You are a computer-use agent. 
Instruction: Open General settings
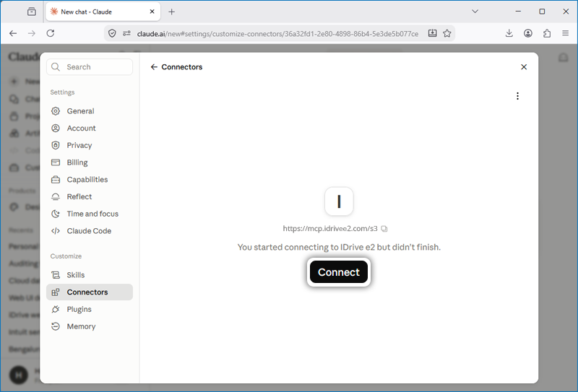click(89, 111)
